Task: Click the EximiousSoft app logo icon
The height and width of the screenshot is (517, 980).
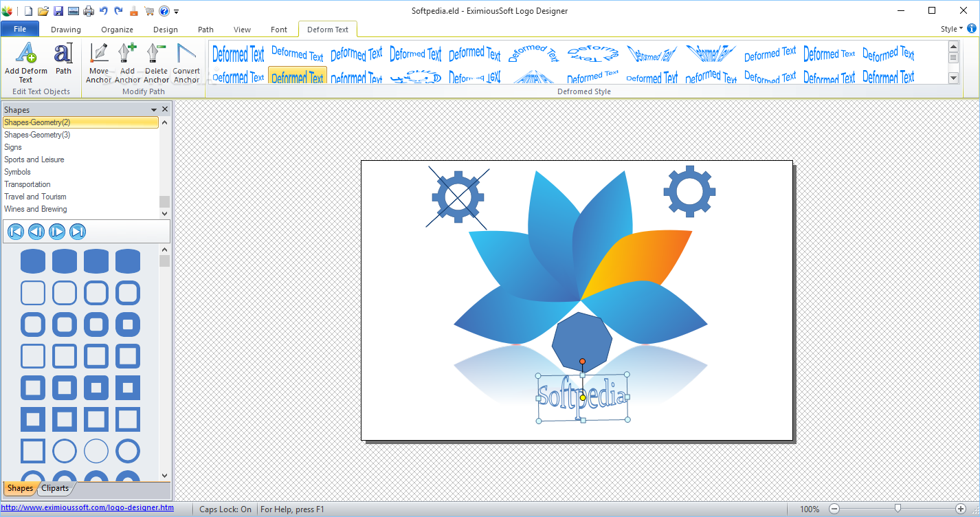Action: tap(8, 11)
